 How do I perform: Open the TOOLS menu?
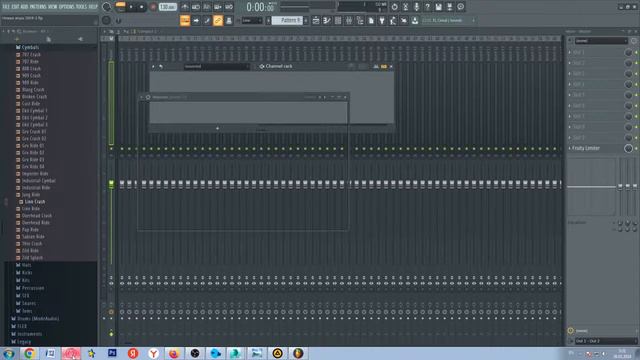pyautogui.click(x=81, y=7)
